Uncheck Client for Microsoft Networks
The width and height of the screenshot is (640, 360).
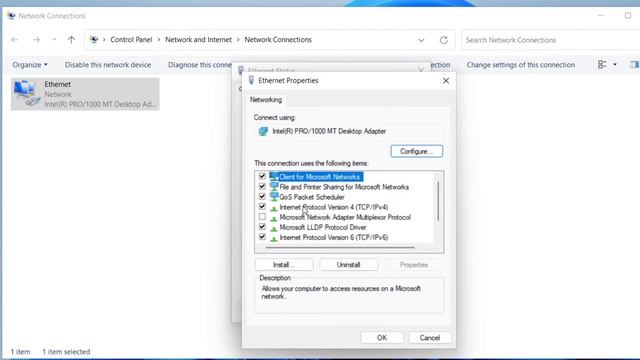tap(262, 176)
